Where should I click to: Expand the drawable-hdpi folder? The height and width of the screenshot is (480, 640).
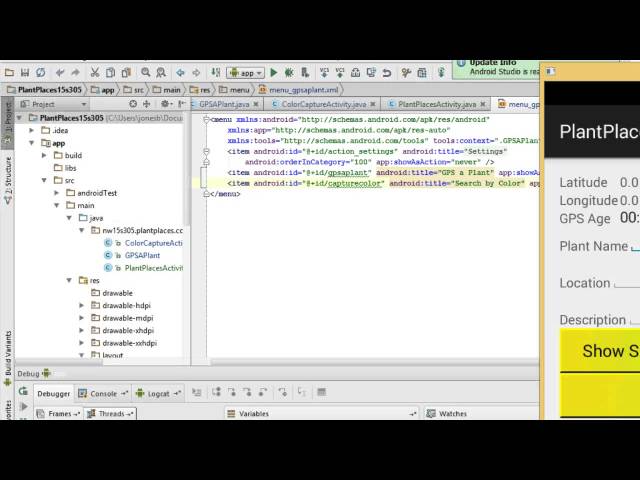point(82,305)
